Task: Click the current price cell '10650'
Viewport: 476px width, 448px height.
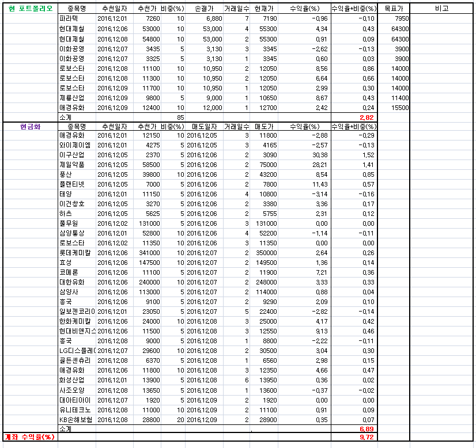Action: (x=268, y=98)
